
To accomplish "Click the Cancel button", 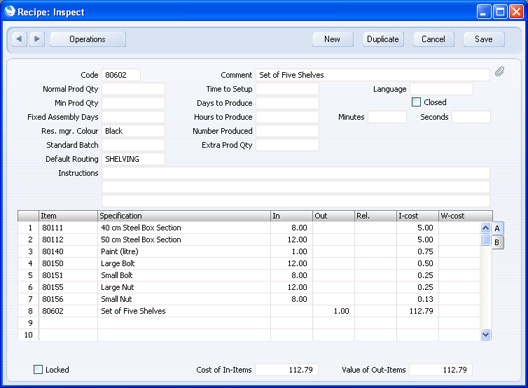I will tap(433, 39).
